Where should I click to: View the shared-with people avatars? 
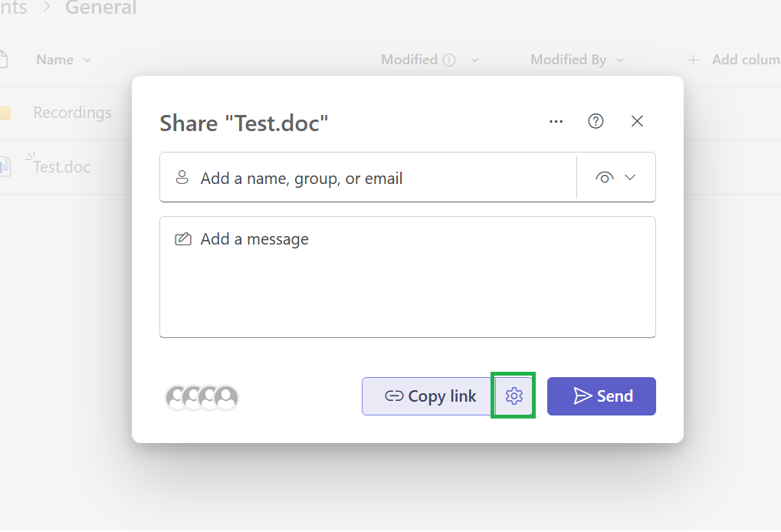pyautogui.click(x=202, y=398)
